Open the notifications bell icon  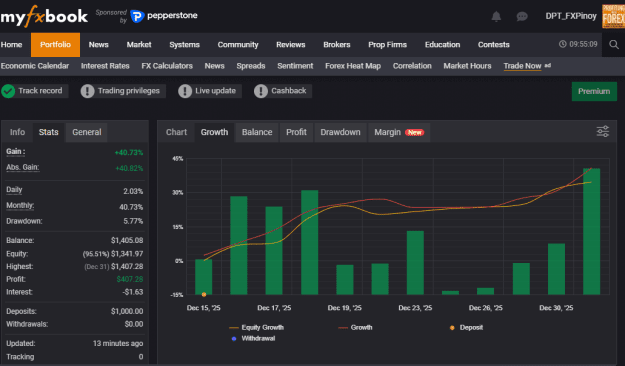[496, 16]
